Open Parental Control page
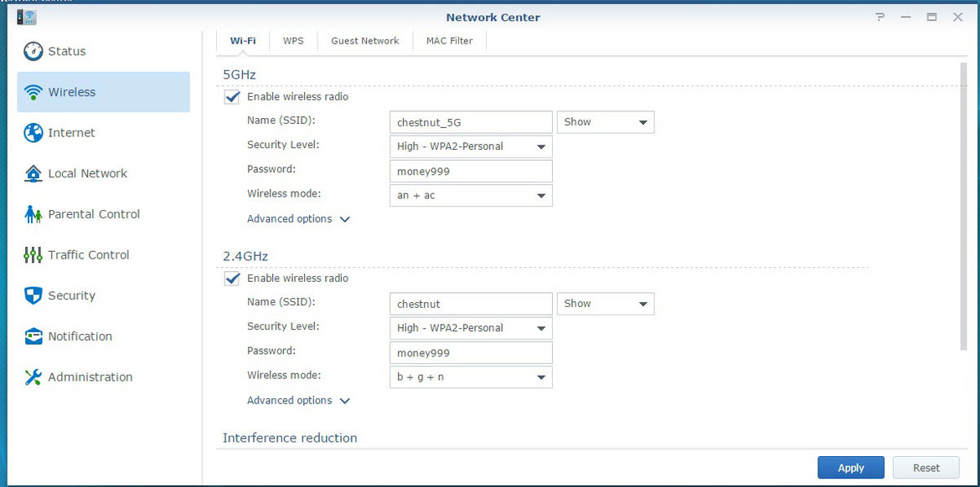This screenshot has width=980, height=487. (x=103, y=214)
